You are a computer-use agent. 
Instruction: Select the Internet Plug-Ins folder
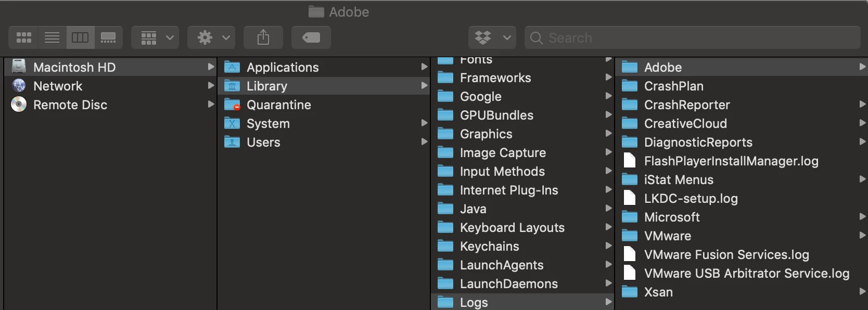[x=522, y=190]
